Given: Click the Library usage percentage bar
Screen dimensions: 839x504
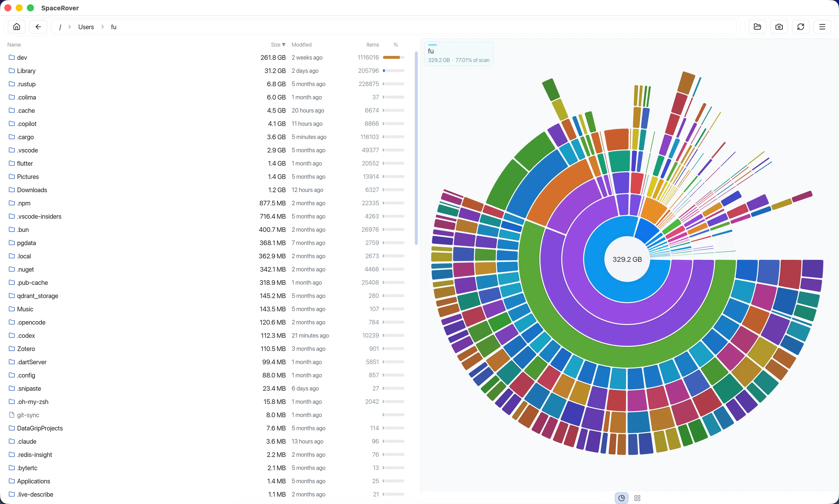Looking at the screenshot, I should point(393,71).
